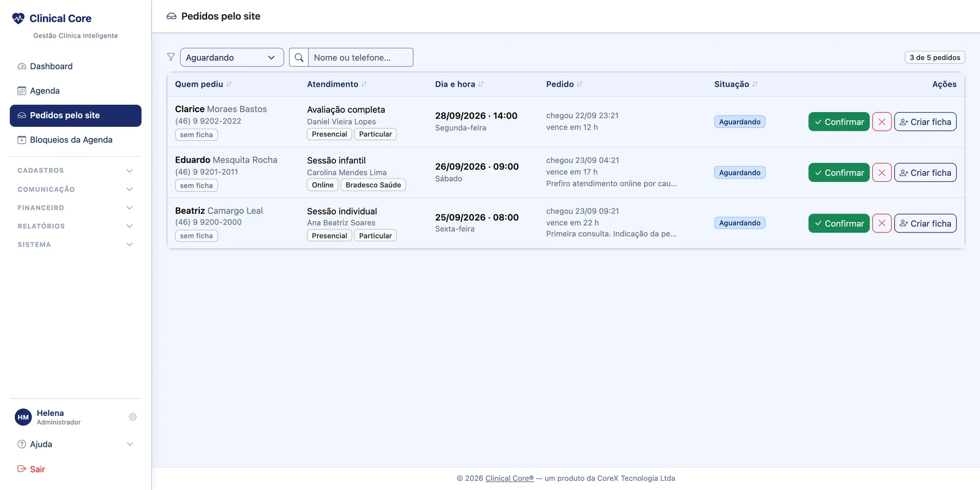Sort by Situação column arrows
The width and height of the screenshot is (980, 490).
tap(755, 84)
